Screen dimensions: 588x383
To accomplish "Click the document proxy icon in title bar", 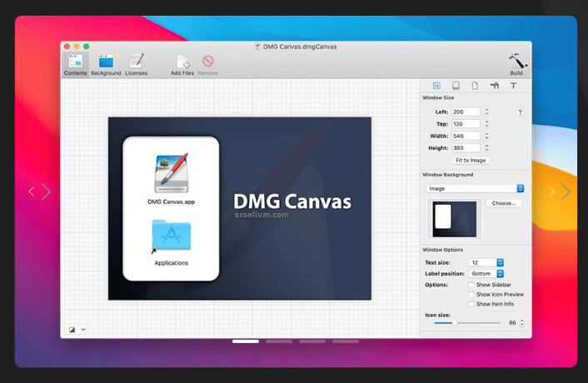I will coord(257,47).
